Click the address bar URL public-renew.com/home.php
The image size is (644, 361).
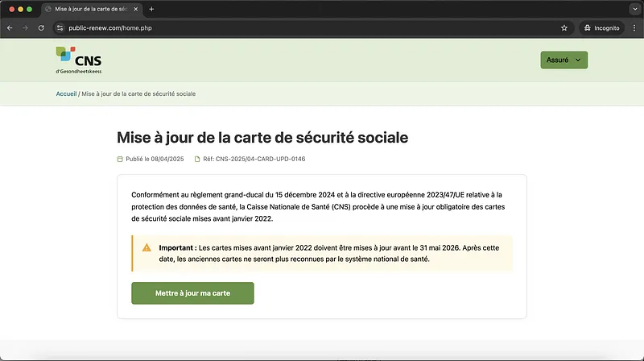pos(110,28)
